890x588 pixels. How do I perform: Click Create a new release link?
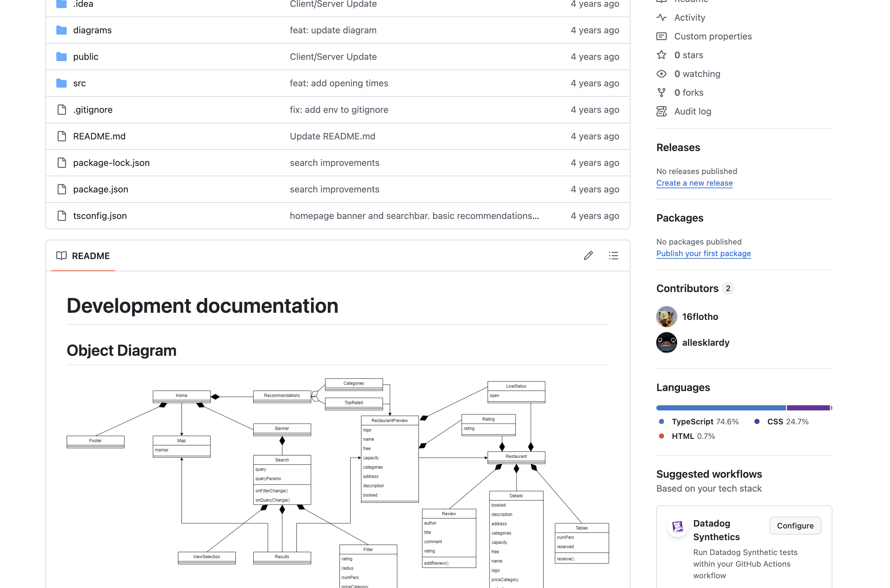(694, 183)
